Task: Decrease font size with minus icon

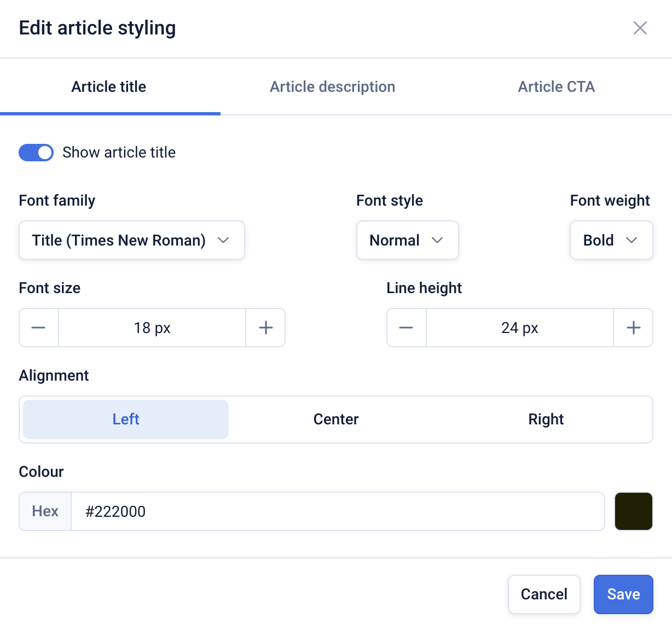Action: click(x=39, y=328)
